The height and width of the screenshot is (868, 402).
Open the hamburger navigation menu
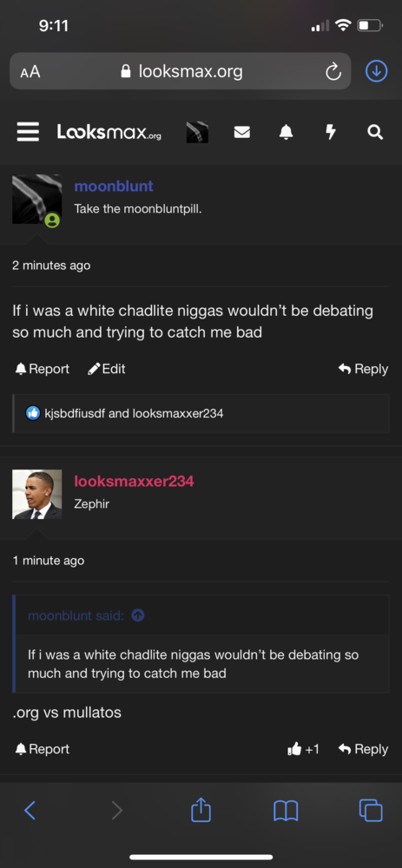point(28,132)
